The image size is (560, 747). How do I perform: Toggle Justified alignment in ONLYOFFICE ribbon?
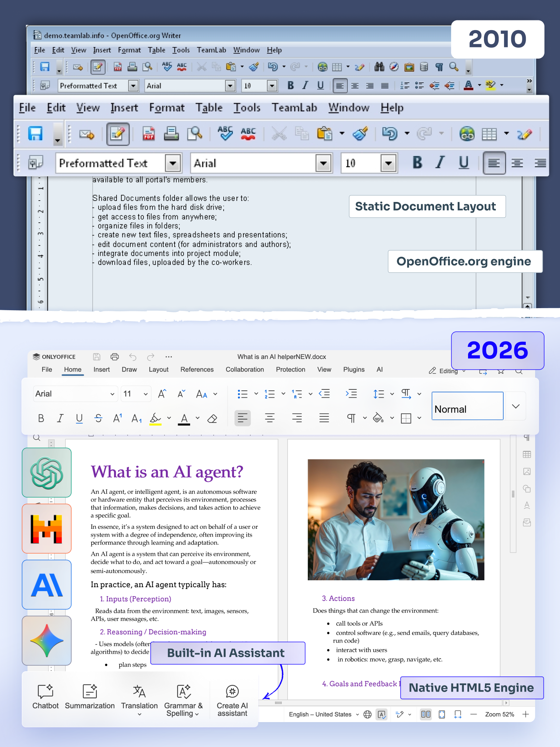[x=324, y=418]
